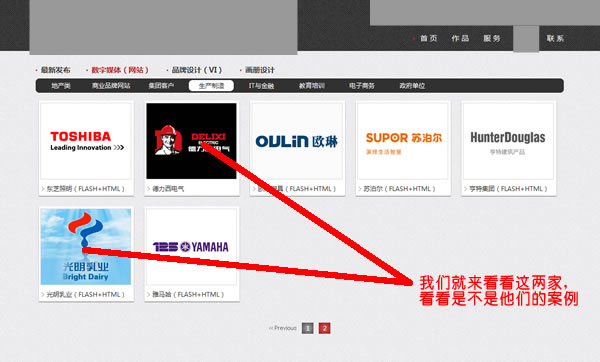
Task: Open 作品 in the top navigation
Action: (460, 38)
